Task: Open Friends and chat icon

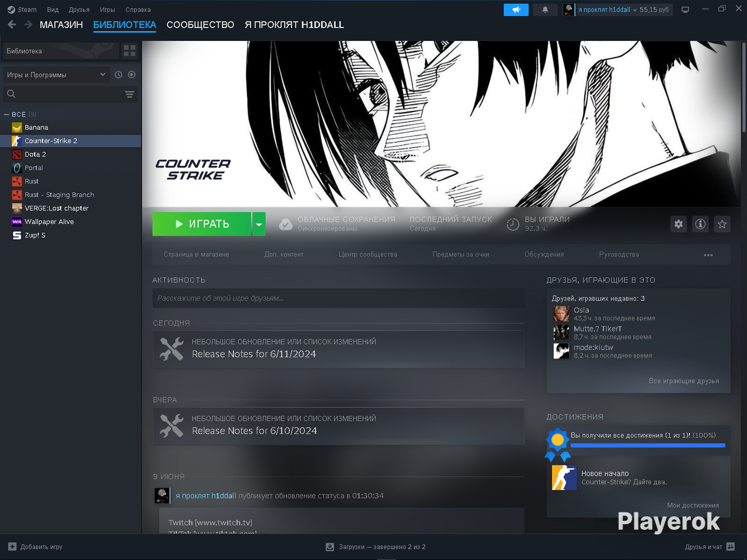Action: coord(730,547)
